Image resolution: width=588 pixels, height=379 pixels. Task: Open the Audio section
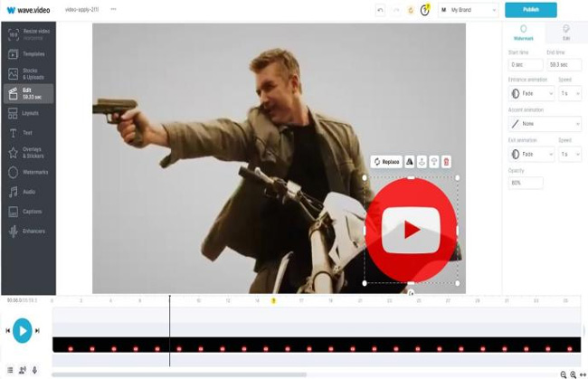point(29,192)
